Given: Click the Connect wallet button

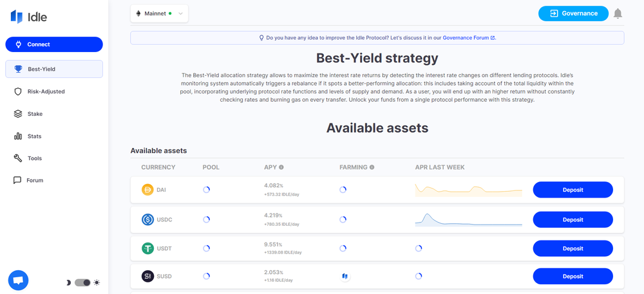Looking at the screenshot, I should click(x=54, y=44).
